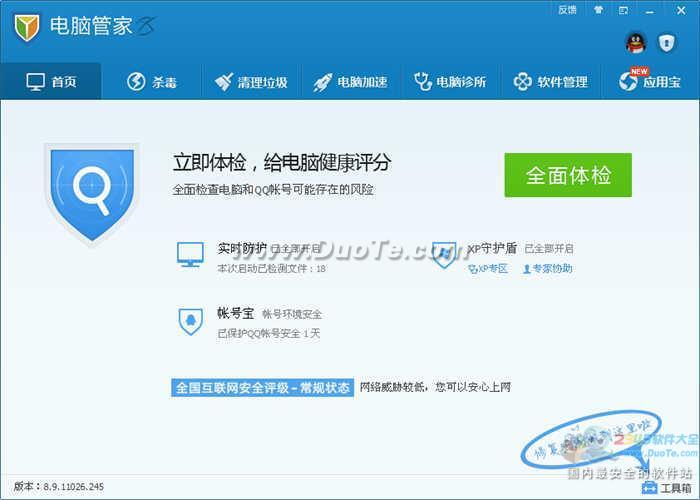The height and width of the screenshot is (500, 700).
Task: Open the XP专区 link
Action: [x=488, y=269]
